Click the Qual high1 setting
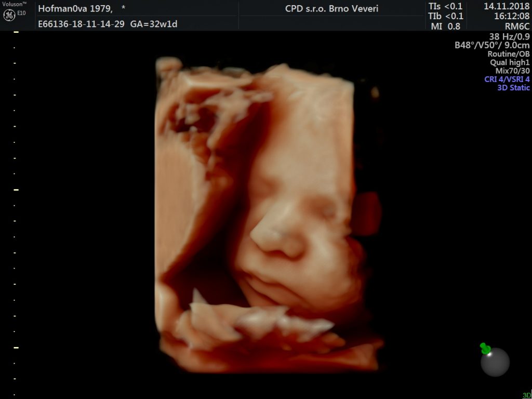532x399 pixels. 510,62
